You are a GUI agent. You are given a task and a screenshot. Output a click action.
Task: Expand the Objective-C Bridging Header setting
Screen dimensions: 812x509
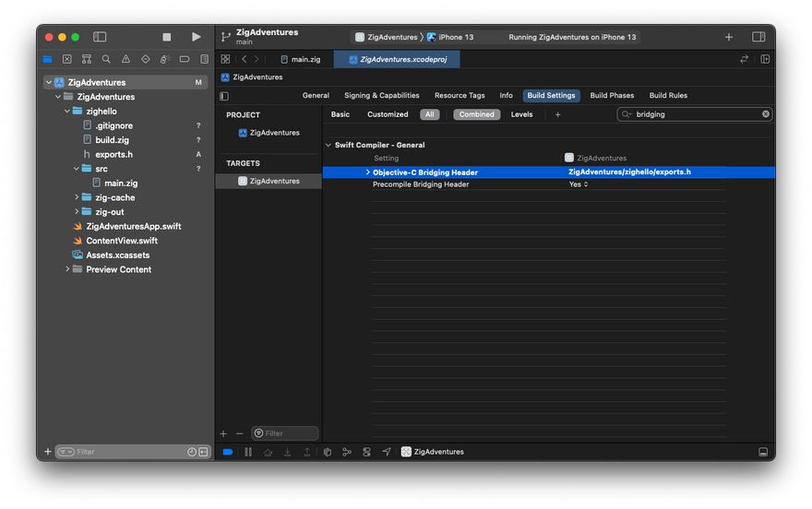(367, 172)
